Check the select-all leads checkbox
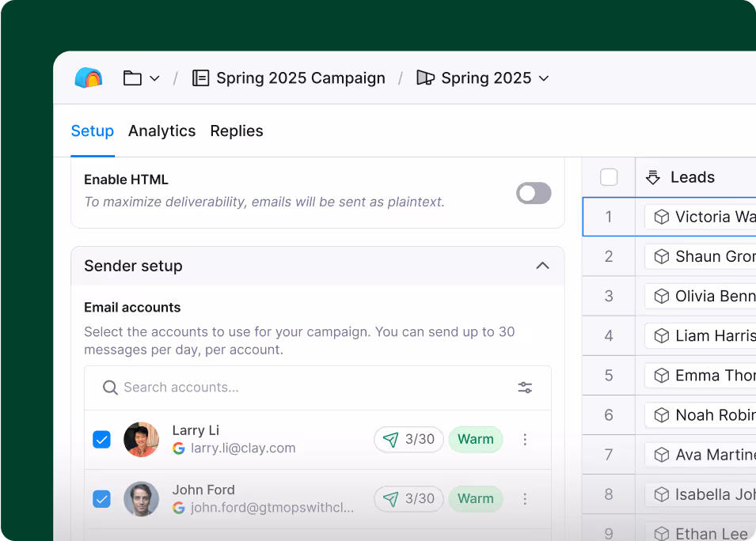This screenshot has height=541, width=756. point(609,177)
